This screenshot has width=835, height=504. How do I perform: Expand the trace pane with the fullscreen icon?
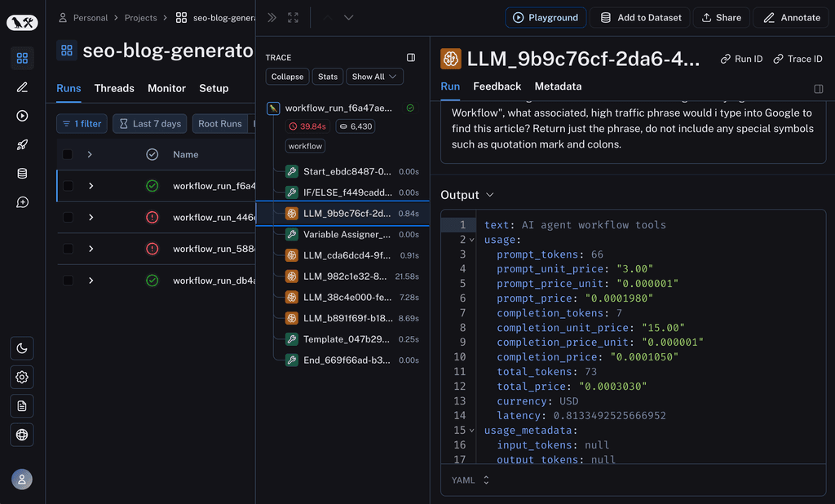pos(292,15)
